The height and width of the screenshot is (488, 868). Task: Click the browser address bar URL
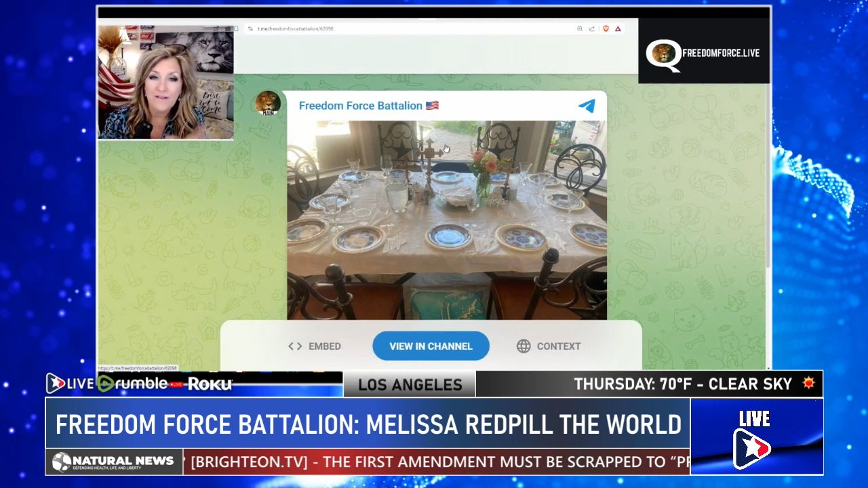(x=296, y=28)
